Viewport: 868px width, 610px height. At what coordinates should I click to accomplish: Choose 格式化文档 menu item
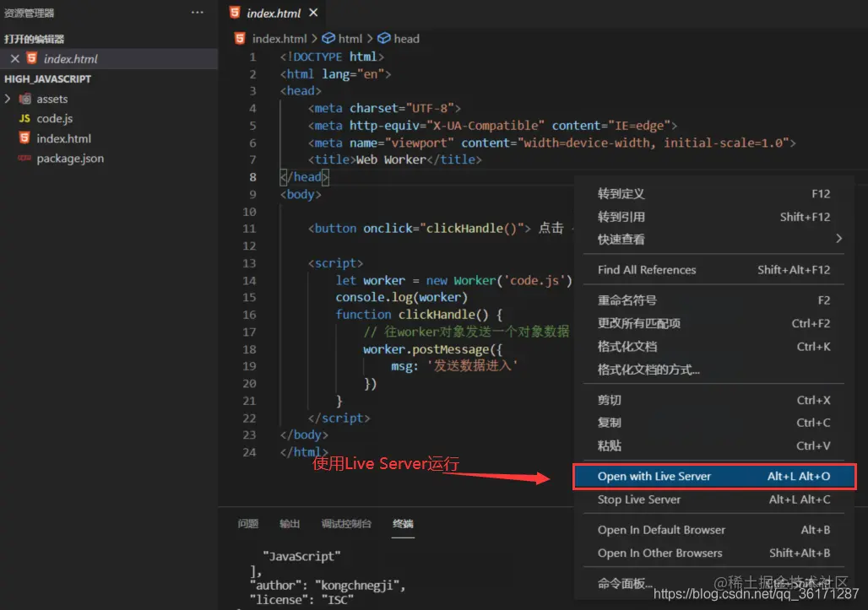click(713, 347)
